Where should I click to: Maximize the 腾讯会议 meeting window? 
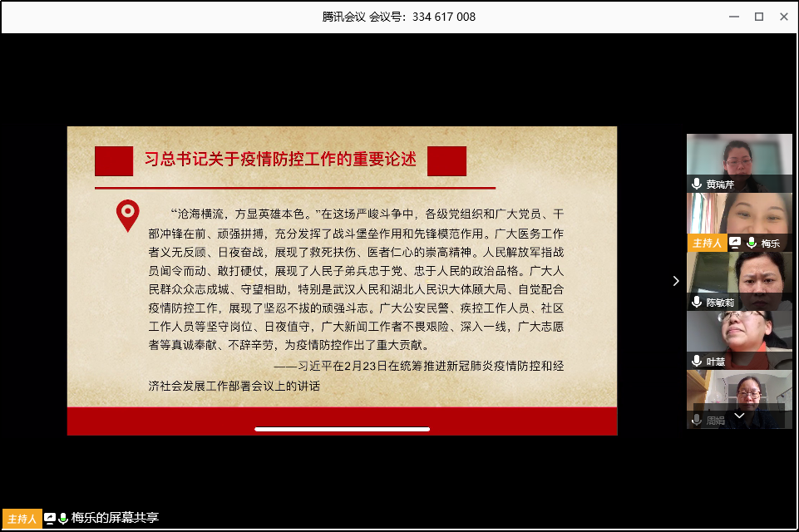758,17
